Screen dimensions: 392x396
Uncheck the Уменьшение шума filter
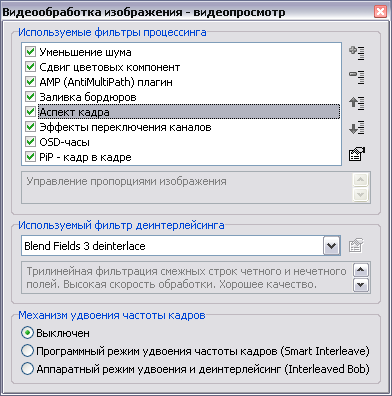30,52
